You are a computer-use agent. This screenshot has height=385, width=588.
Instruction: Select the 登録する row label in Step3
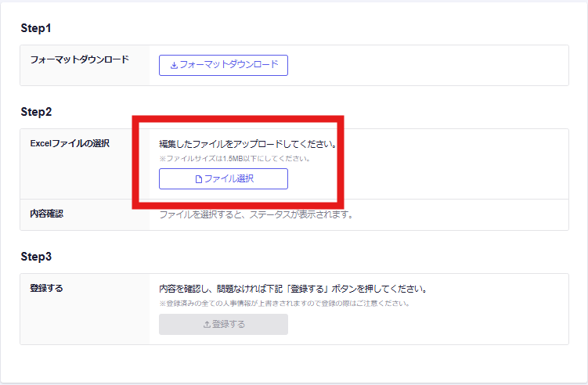46,288
